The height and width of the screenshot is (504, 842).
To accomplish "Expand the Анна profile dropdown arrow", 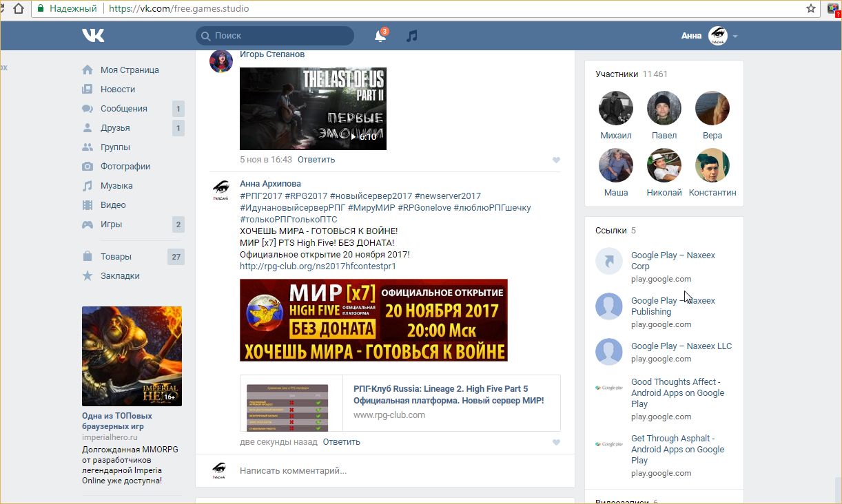I will [x=735, y=36].
